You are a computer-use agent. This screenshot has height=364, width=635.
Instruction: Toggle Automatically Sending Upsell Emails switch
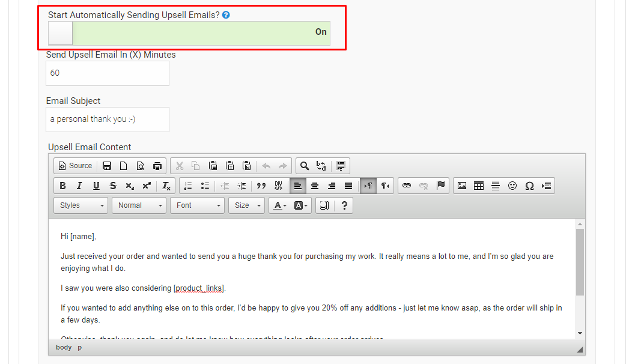[x=189, y=33]
